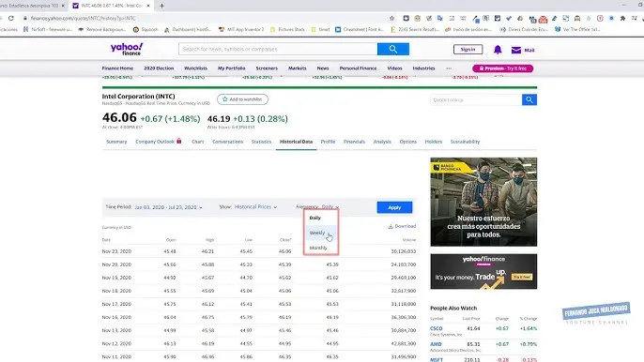Viewport: 644px width, 362px height.
Task: Click the blue search magnifier button
Action: 393,50
